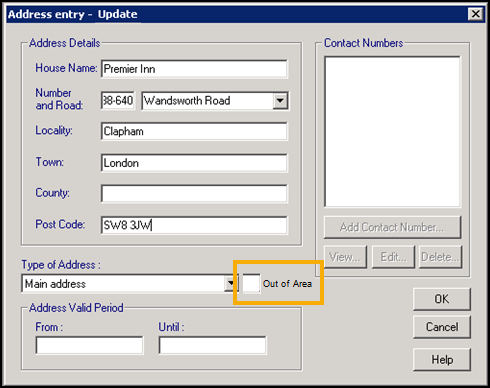Tick the Out of Area checkbox
Image resolution: width=490 pixels, height=388 pixels.
(251, 284)
